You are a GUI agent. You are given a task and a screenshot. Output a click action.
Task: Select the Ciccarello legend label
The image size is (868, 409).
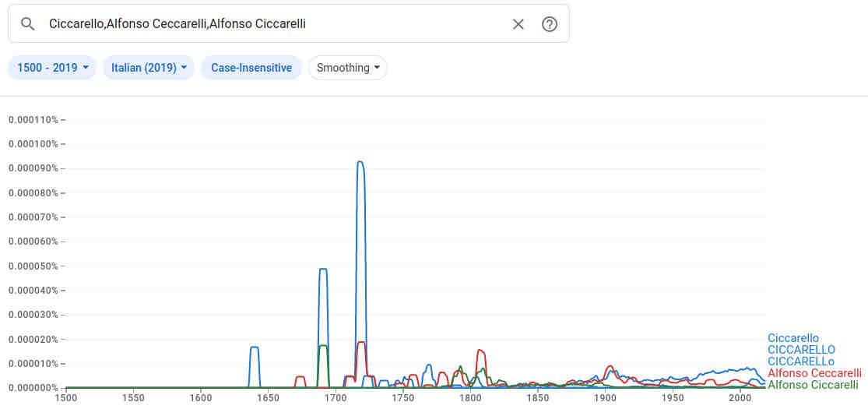coord(793,338)
